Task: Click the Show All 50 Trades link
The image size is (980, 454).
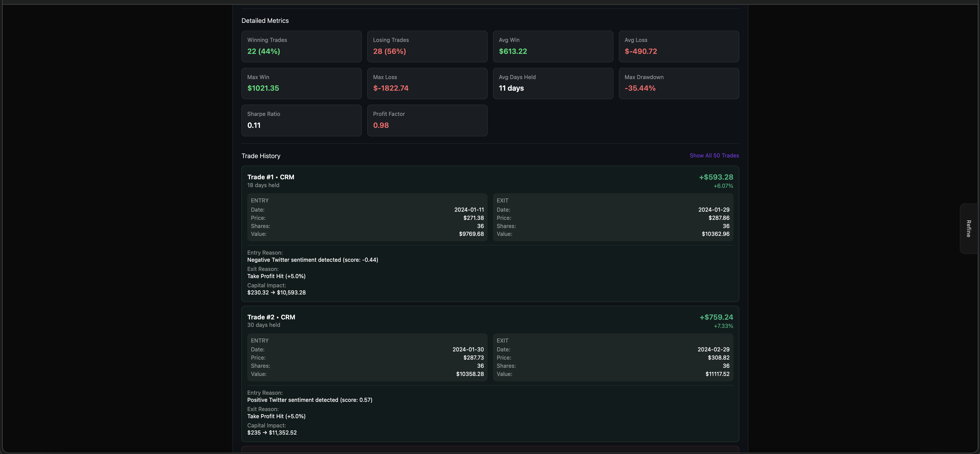Action: pyautogui.click(x=714, y=155)
